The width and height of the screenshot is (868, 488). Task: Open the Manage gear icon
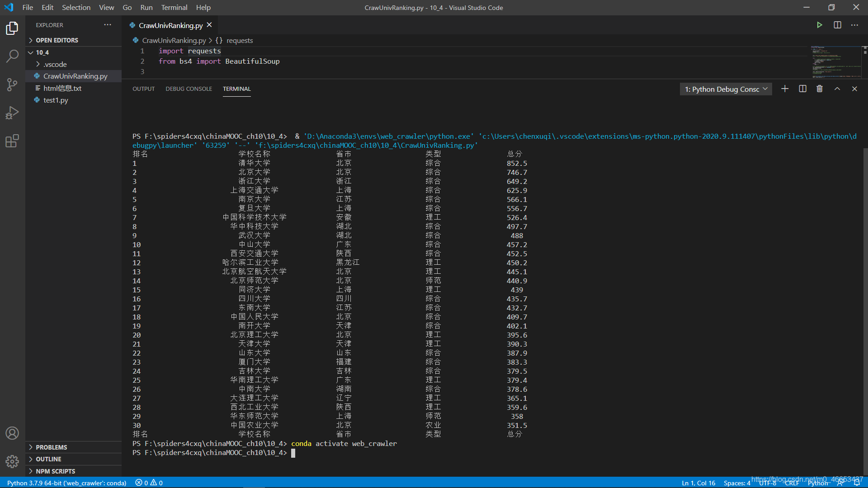(12, 461)
